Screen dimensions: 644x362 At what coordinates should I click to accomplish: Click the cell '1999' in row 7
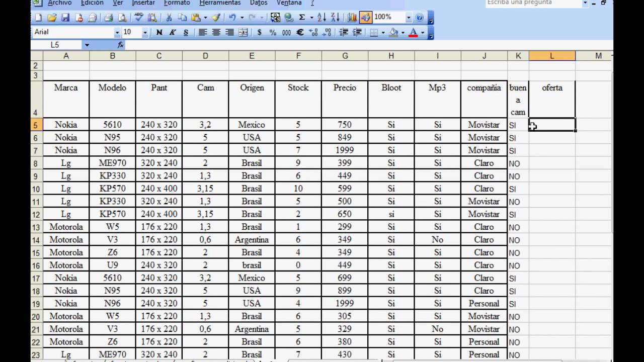[x=345, y=150]
